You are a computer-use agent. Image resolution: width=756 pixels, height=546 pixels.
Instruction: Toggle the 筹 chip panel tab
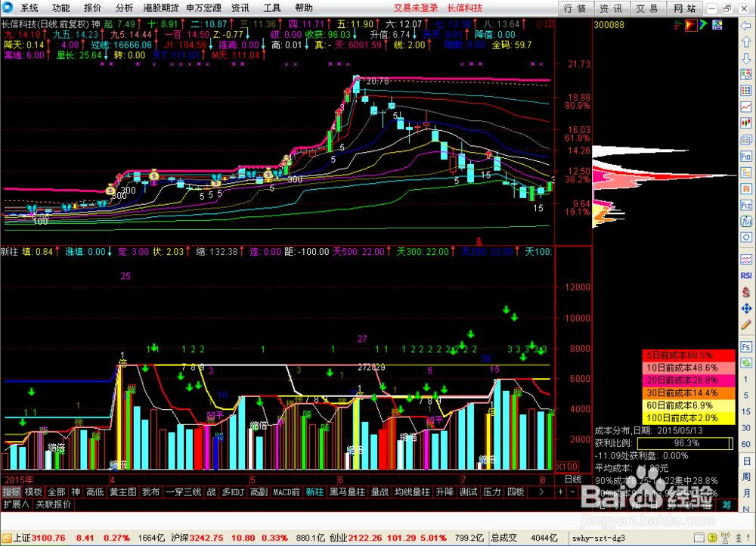pos(727,504)
